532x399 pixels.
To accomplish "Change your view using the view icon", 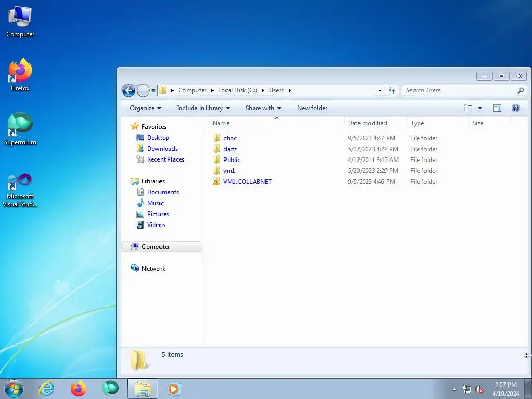I will pyautogui.click(x=469, y=108).
